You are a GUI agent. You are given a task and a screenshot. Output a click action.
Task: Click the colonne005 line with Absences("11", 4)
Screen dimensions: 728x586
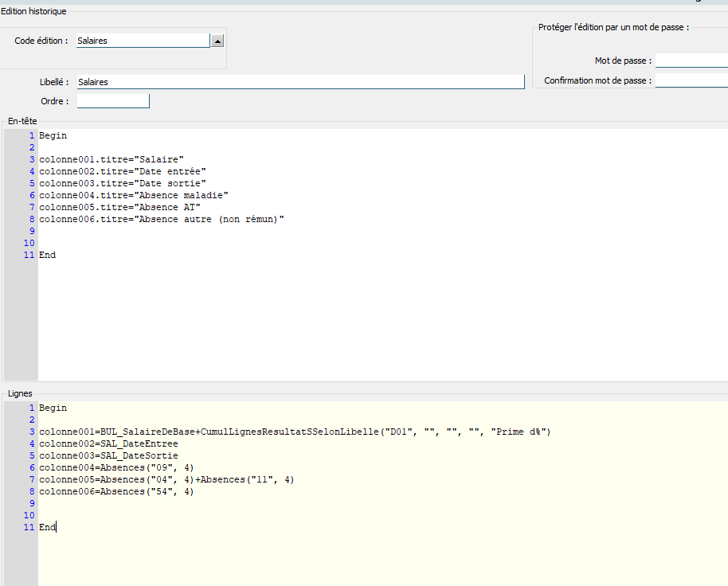pyautogui.click(x=166, y=480)
